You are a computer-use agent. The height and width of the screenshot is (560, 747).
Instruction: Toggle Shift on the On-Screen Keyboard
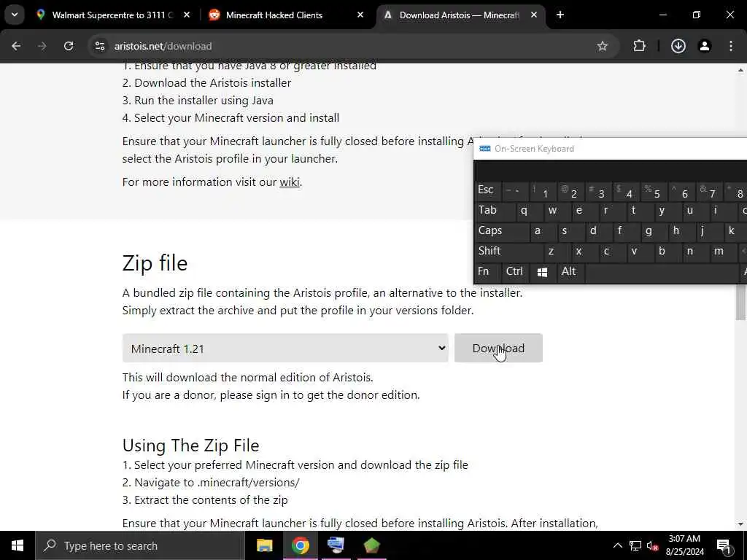[x=508, y=252]
